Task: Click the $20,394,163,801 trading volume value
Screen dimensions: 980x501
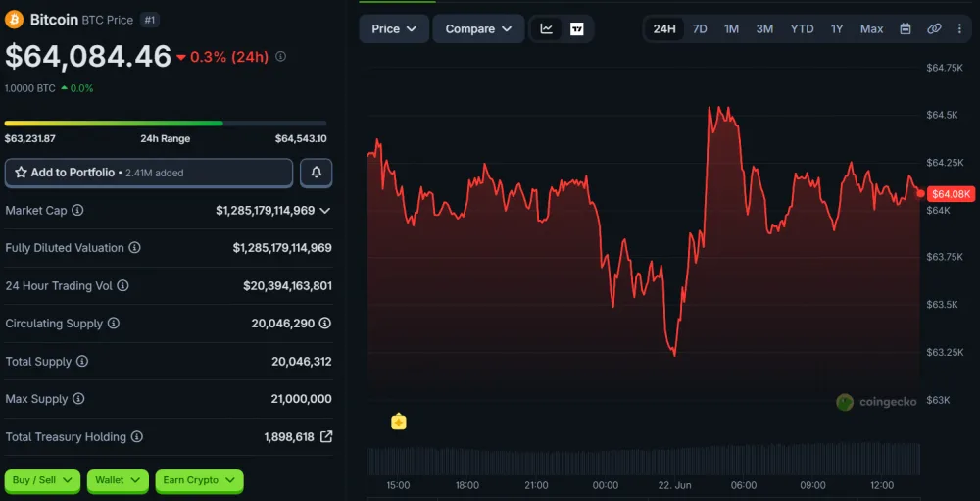Action: tap(287, 286)
